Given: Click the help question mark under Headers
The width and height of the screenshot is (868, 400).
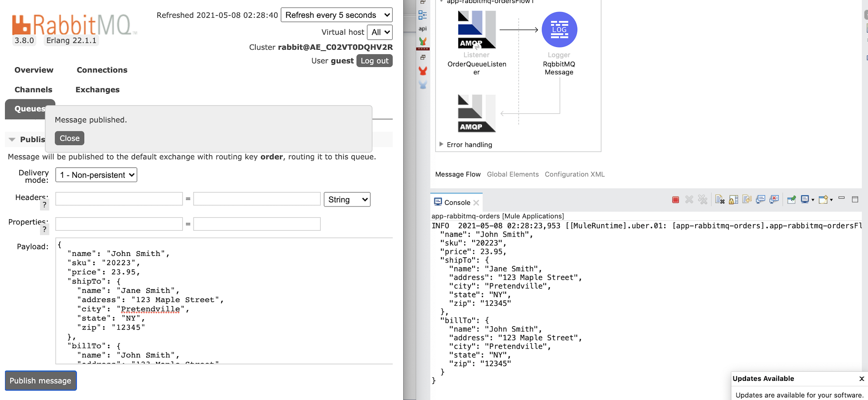Looking at the screenshot, I should point(44,205).
